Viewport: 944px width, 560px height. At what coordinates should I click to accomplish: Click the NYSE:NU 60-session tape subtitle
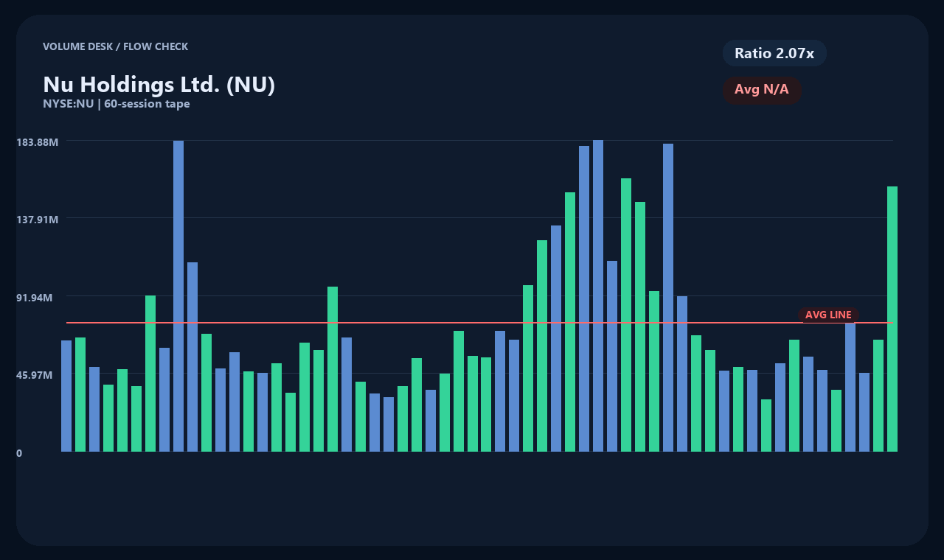(117, 104)
